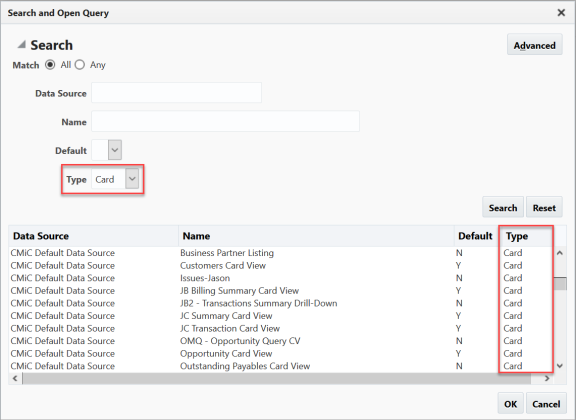Click the Name text input field
The height and width of the screenshot is (420, 576).
tap(225, 121)
